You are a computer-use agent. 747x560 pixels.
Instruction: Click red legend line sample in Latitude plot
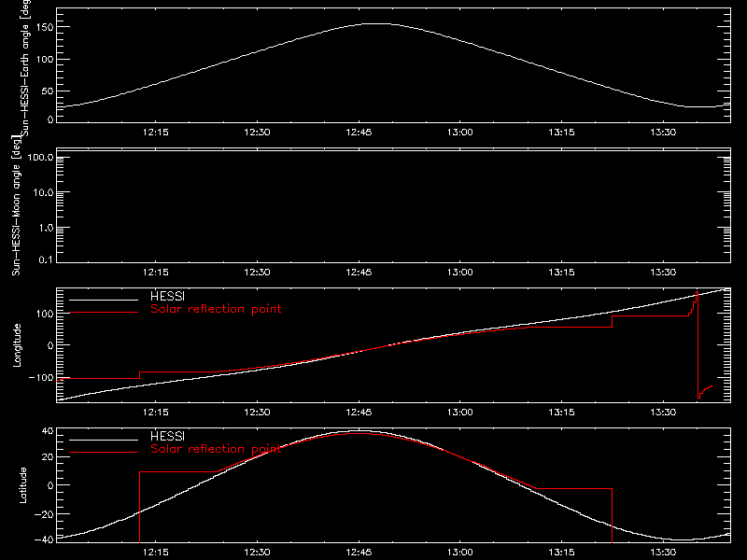[x=104, y=452]
